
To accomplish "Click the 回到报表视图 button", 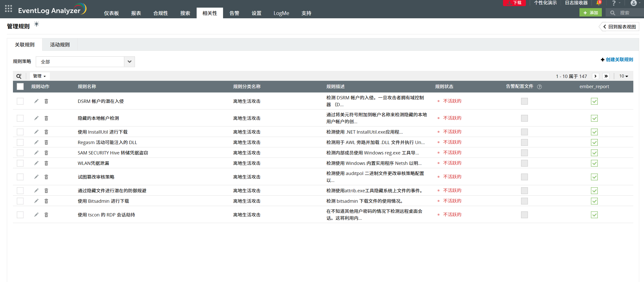I will 620,27.
